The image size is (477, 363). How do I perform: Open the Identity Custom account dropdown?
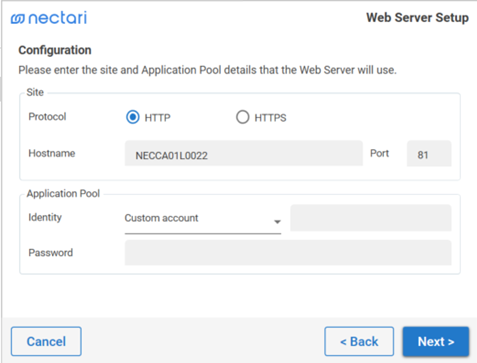coord(203,219)
